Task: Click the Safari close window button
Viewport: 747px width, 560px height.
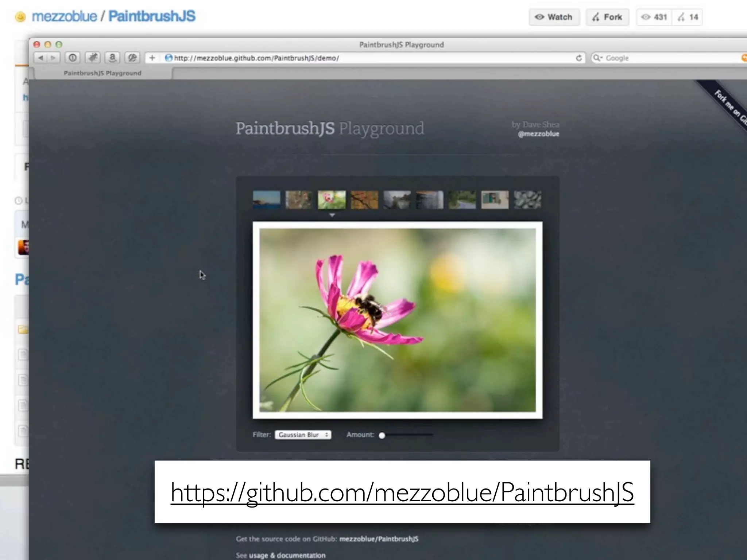Action: 36,44
